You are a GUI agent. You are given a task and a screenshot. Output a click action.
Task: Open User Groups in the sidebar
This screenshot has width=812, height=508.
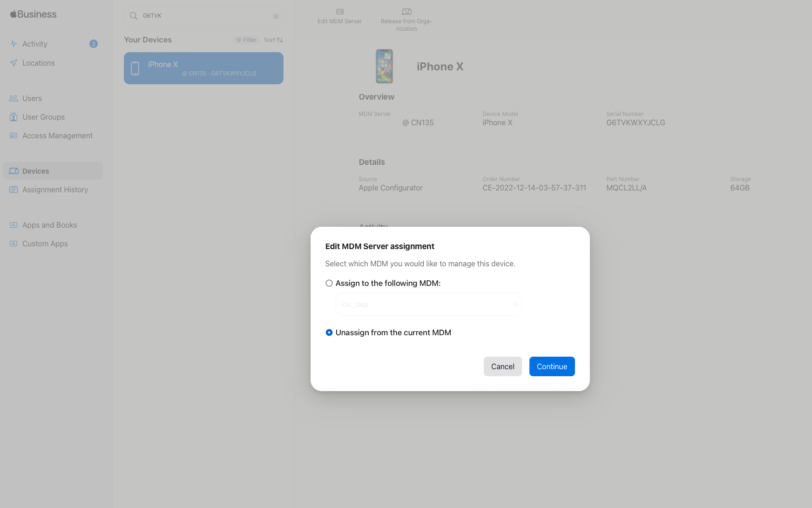[x=53, y=117]
